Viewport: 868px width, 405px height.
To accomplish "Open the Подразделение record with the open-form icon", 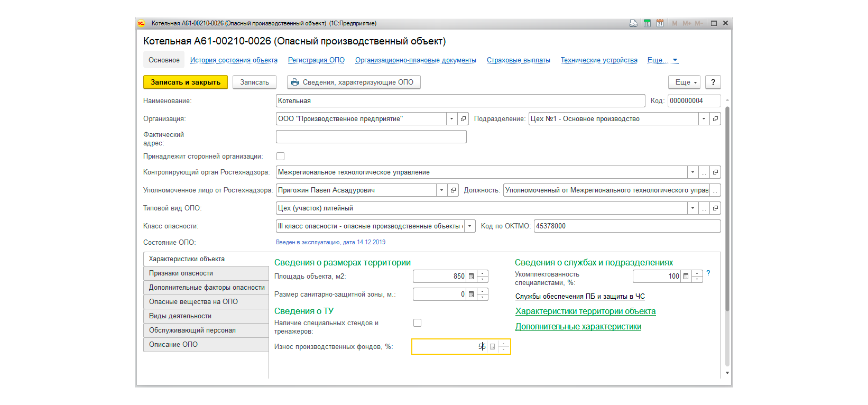I will (715, 119).
